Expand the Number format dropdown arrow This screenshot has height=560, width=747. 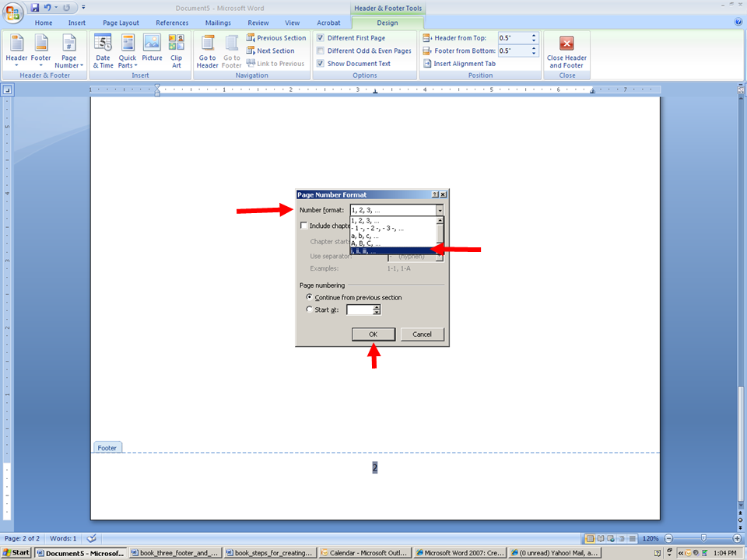tap(439, 210)
